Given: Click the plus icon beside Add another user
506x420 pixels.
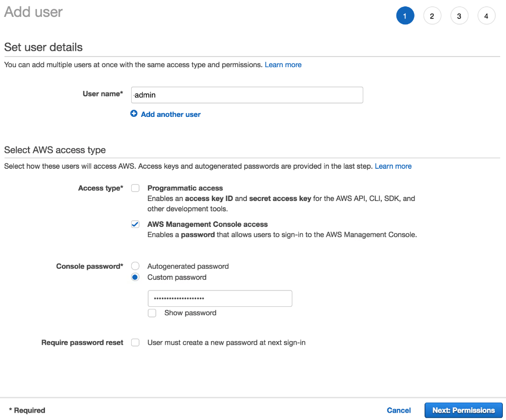Looking at the screenshot, I should coord(134,114).
